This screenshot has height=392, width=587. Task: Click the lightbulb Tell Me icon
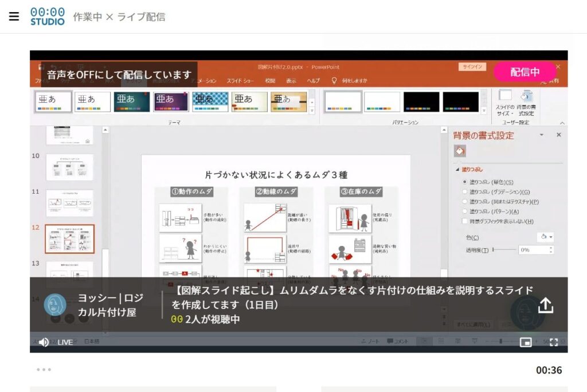(x=334, y=80)
